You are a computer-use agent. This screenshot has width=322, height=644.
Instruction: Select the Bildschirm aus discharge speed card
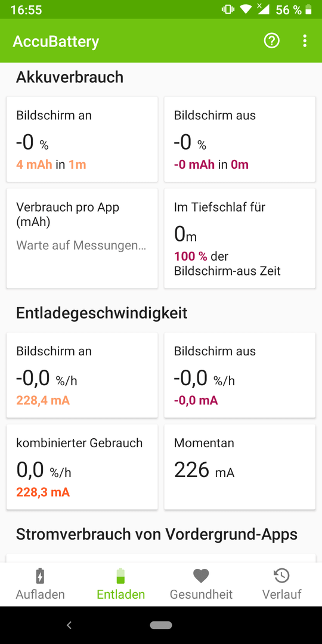coord(240,375)
